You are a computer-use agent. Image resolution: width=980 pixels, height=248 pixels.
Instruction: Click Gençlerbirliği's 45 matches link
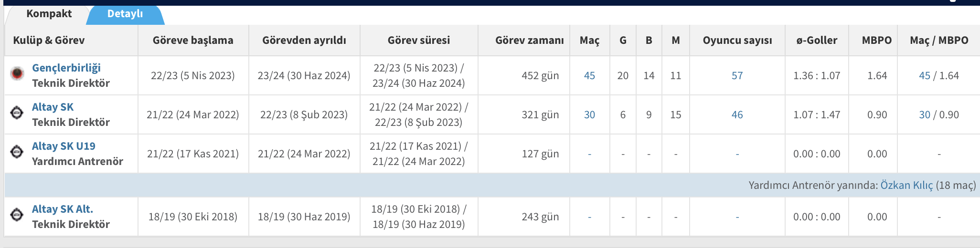(x=589, y=75)
